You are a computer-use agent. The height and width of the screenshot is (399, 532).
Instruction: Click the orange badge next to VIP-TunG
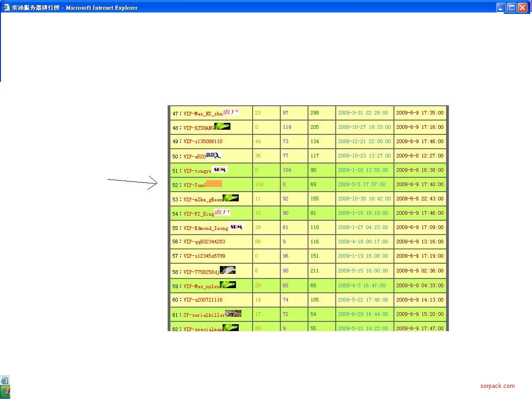(214, 184)
